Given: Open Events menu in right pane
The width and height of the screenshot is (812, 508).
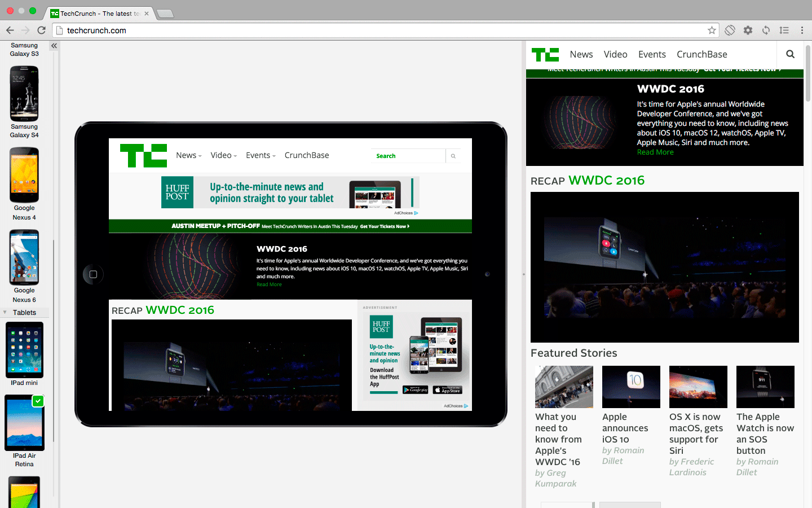Looking at the screenshot, I should 652,54.
